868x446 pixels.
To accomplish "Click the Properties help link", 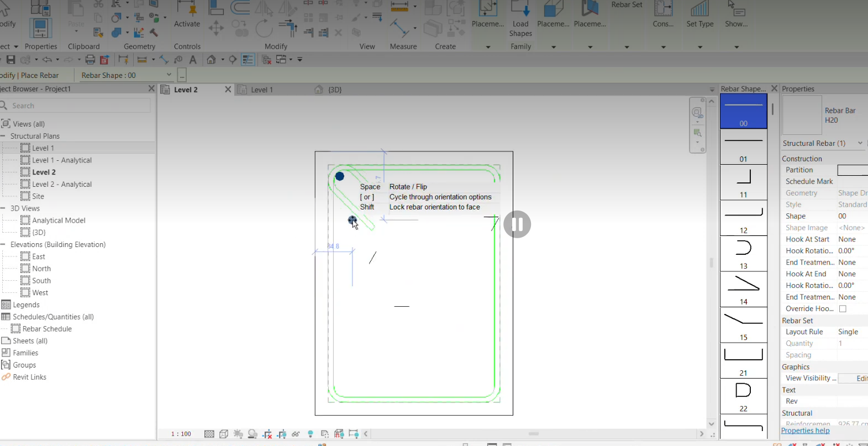I will coord(805,431).
